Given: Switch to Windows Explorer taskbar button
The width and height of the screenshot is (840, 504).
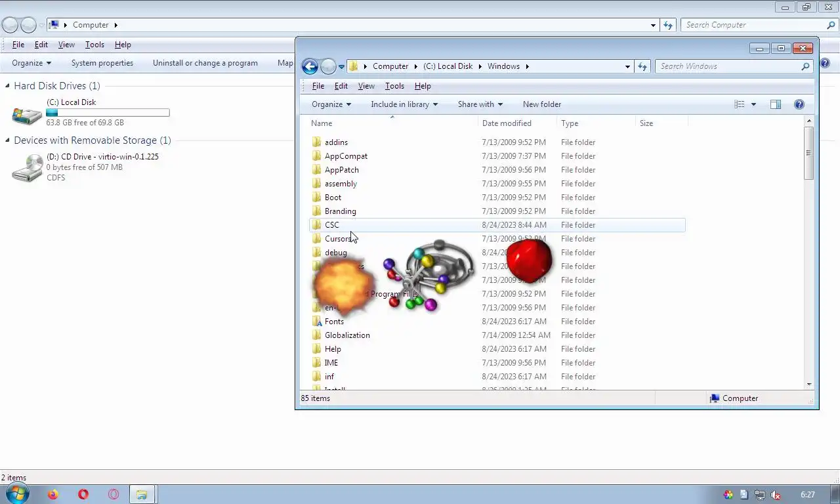Looking at the screenshot, I should 142,495.
